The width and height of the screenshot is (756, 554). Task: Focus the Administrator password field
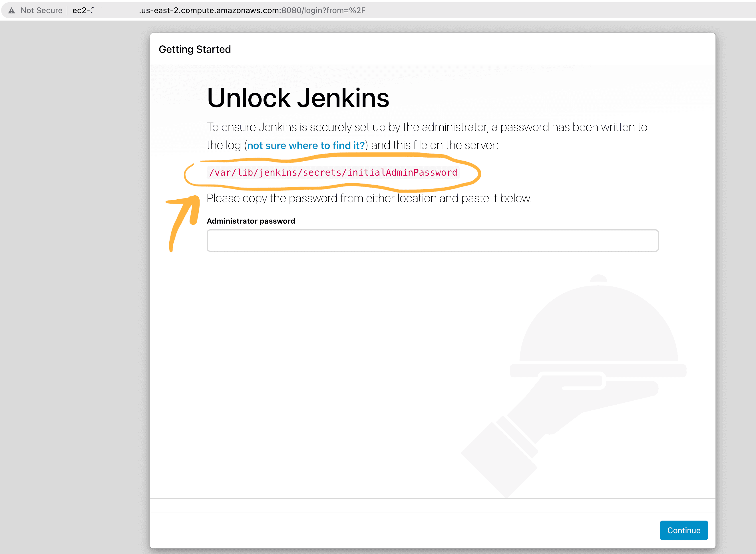(433, 240)
